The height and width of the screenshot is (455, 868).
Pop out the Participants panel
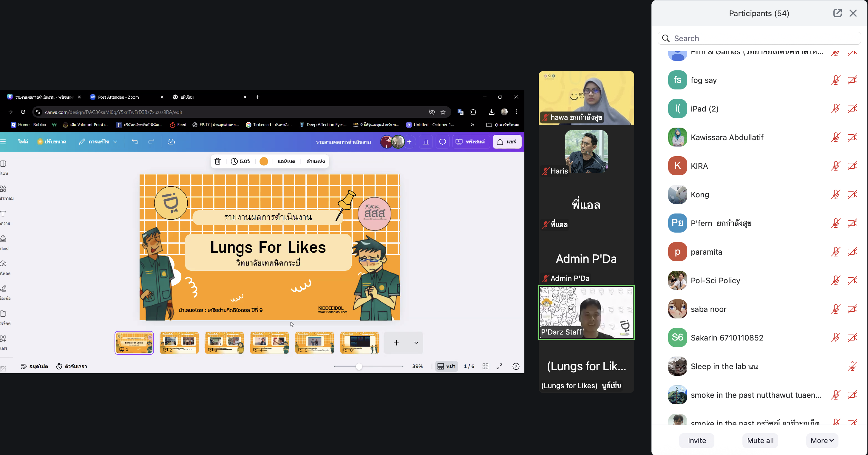(x=837, y=13)
